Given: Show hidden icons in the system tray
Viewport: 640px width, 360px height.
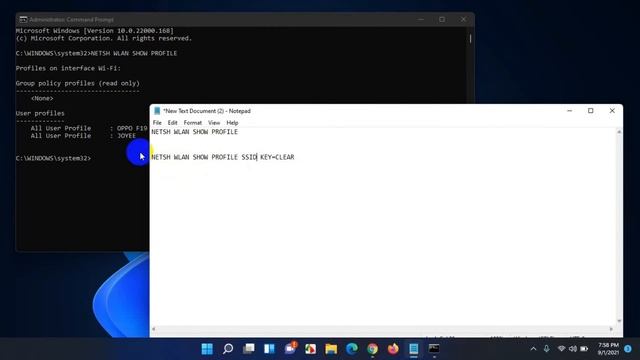Looking at the screenshot, I should 533,349.
